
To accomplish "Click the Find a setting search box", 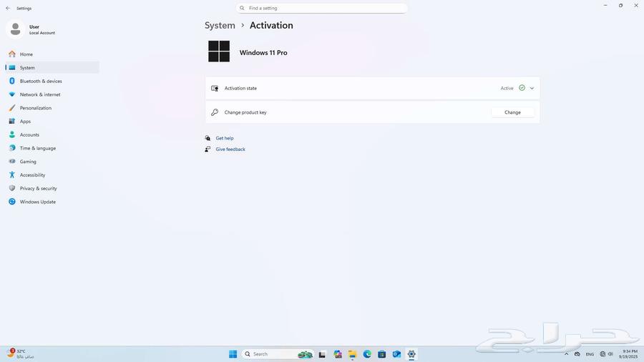I will [321, 8].
